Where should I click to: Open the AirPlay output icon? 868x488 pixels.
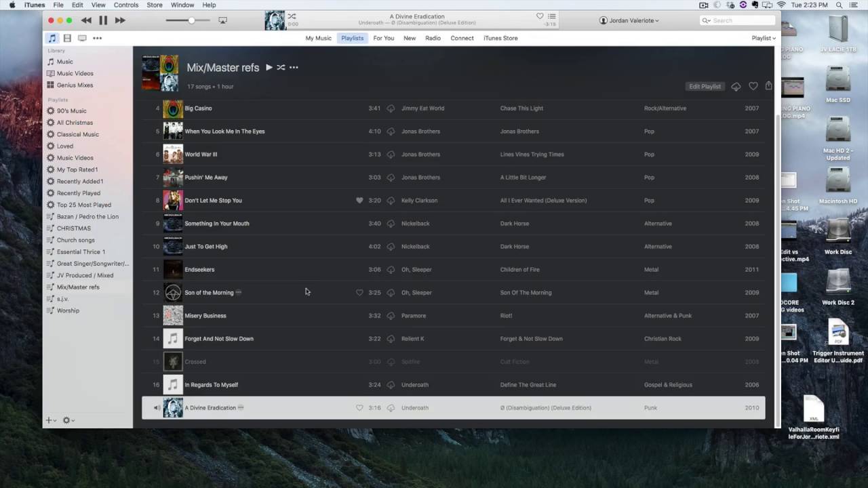pos(222,20)
